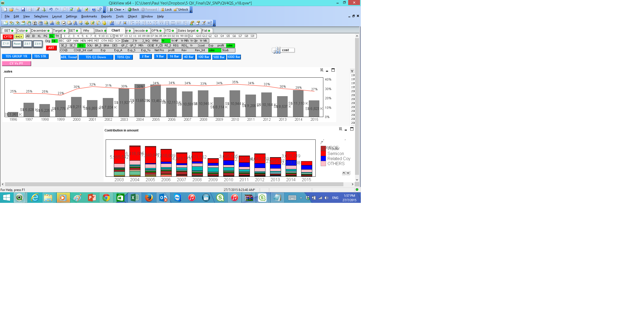The image size is (644, 327).
Task: Select the SEG value in list box
Action: 81,45
